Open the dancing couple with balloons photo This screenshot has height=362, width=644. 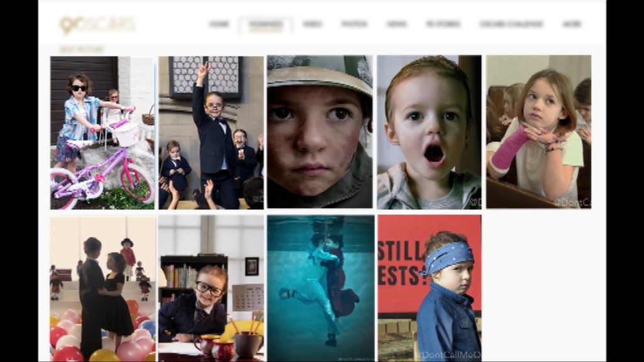[x=103, y=289]
